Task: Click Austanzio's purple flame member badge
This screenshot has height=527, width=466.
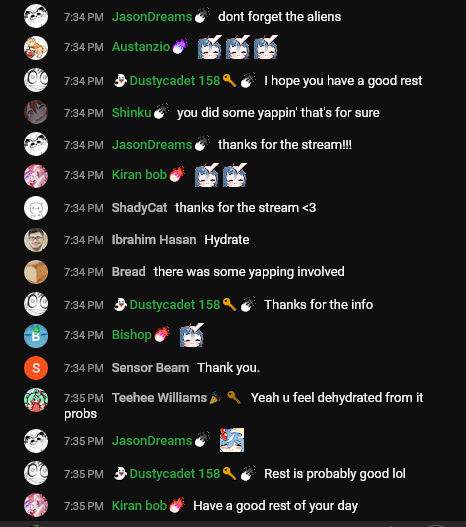Action: tap(180, 46)
